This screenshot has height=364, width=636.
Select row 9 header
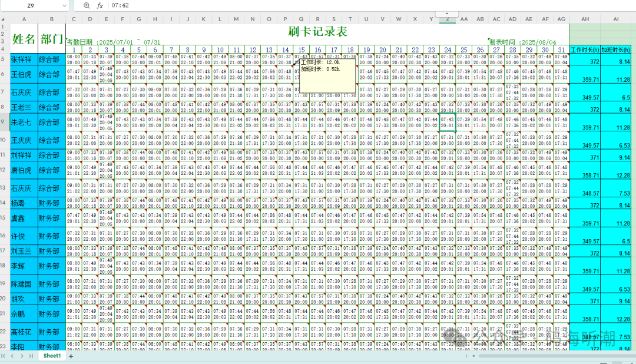coord(4,122)
